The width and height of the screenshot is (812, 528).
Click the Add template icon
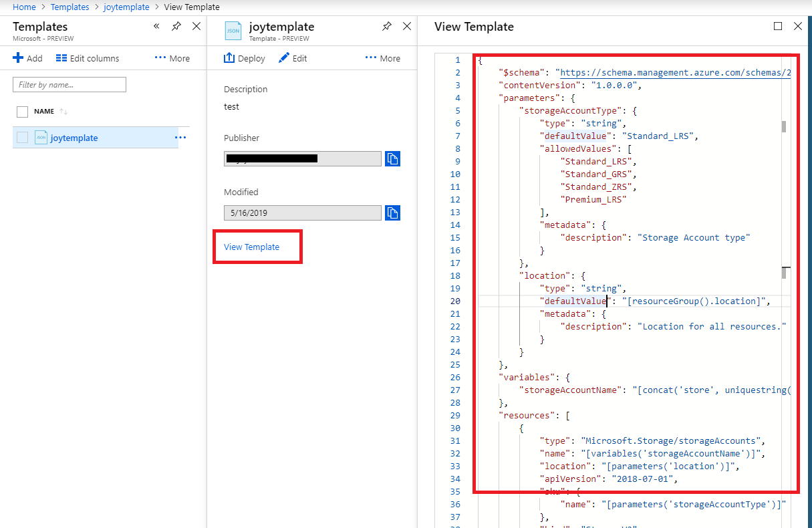(27, 58)
